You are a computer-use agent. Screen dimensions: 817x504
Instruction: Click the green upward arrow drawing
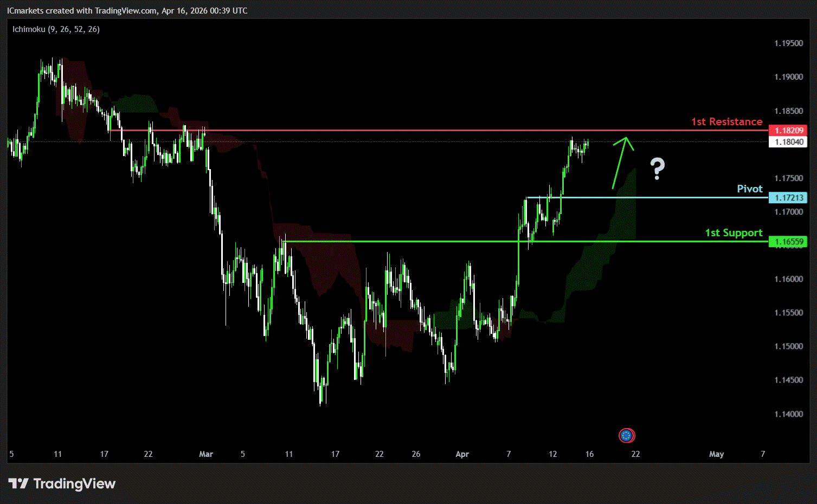pos(622,161)
